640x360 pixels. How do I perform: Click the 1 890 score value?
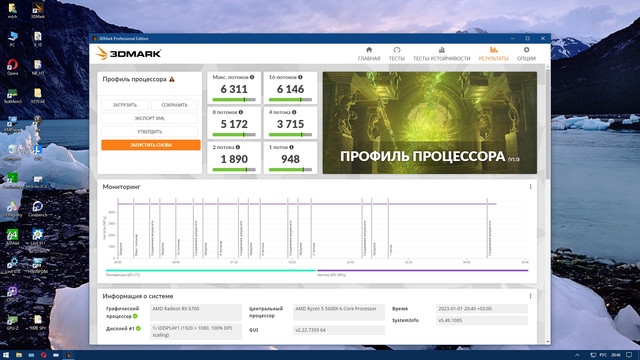[234, 159]
